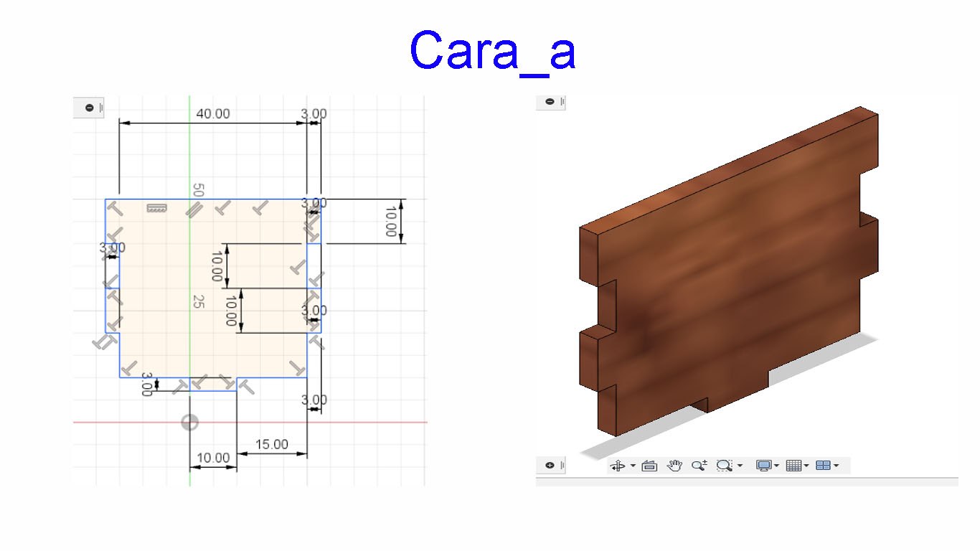
Task: Select the Zoom Window tool
Action: [723, 465]
